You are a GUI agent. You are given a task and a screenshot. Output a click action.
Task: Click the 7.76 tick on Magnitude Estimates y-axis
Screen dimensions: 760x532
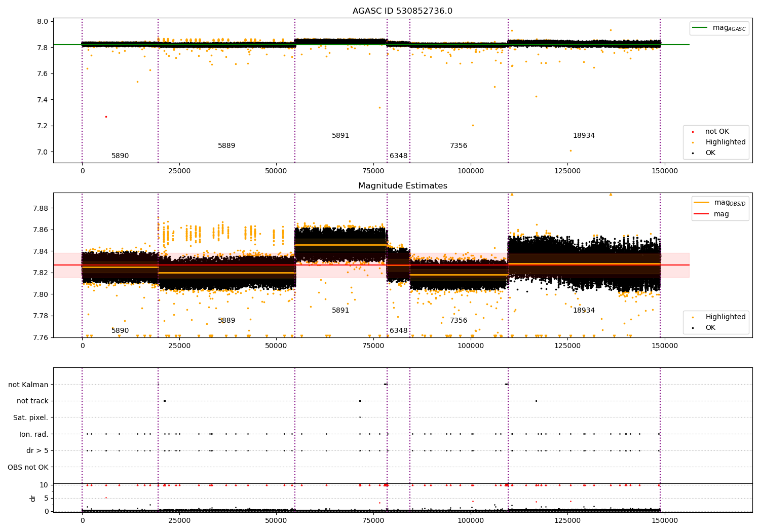pos(41,337)
